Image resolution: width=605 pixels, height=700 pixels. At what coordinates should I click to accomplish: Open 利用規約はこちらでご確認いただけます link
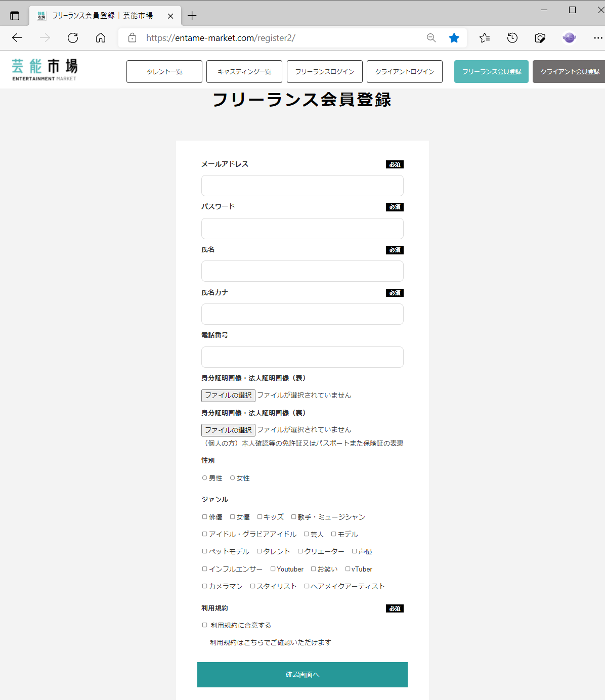click(x=271, y=642)
